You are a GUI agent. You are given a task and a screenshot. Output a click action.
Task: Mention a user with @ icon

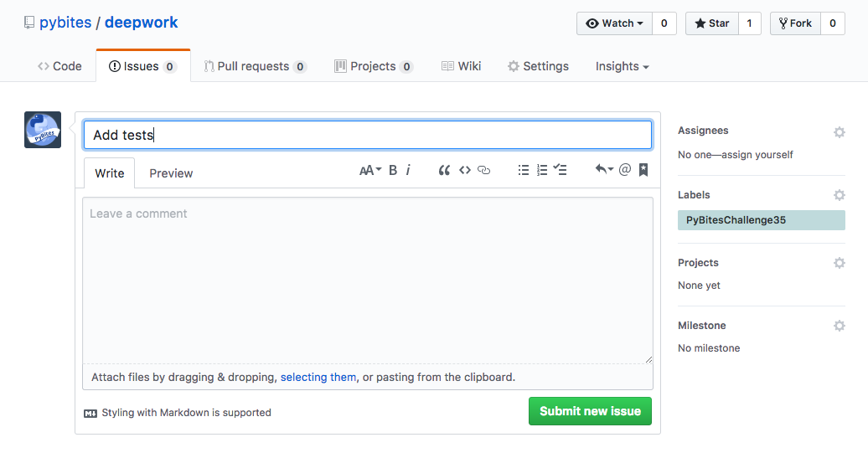(x=625, y=170)
